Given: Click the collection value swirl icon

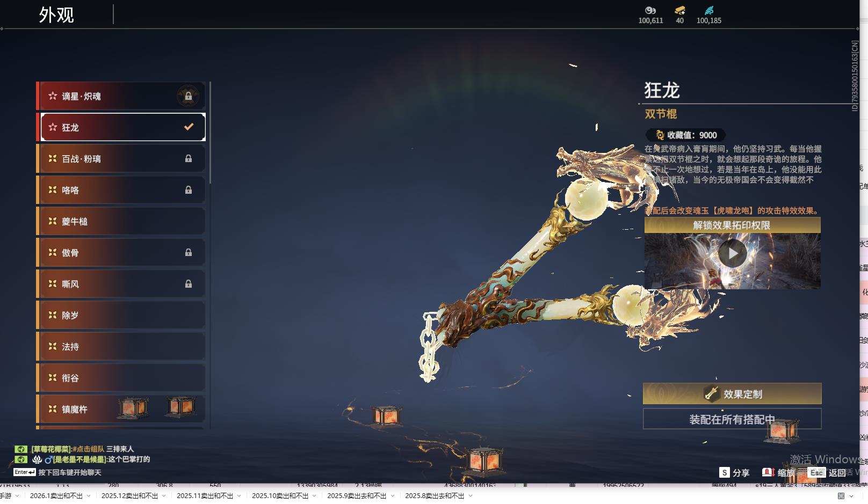Looking at the screenshot, I should pos(660,135).
